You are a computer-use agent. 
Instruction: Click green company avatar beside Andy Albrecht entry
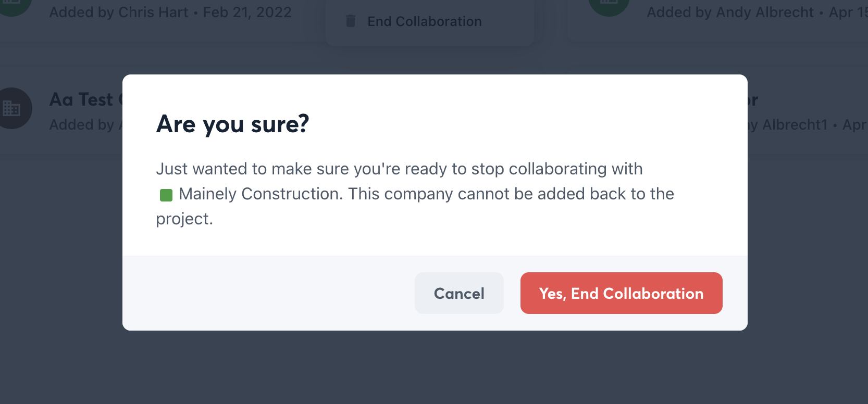point(609,4)
